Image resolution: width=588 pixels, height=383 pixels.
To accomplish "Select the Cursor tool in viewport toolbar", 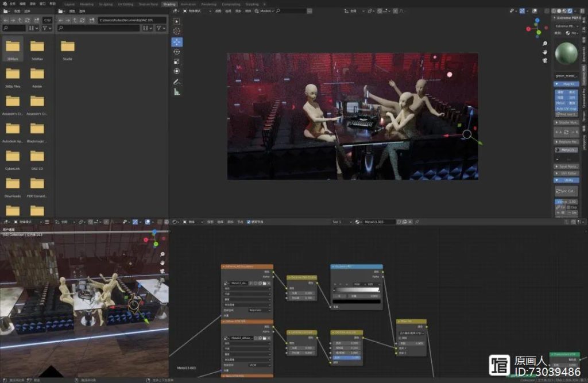I will pos(177,31).
